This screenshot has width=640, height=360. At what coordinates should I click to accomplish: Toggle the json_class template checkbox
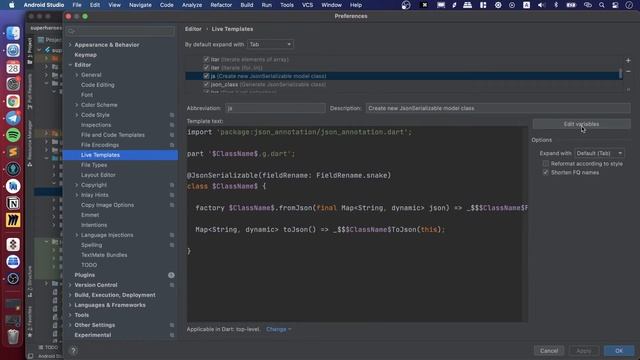click(206, 84)
